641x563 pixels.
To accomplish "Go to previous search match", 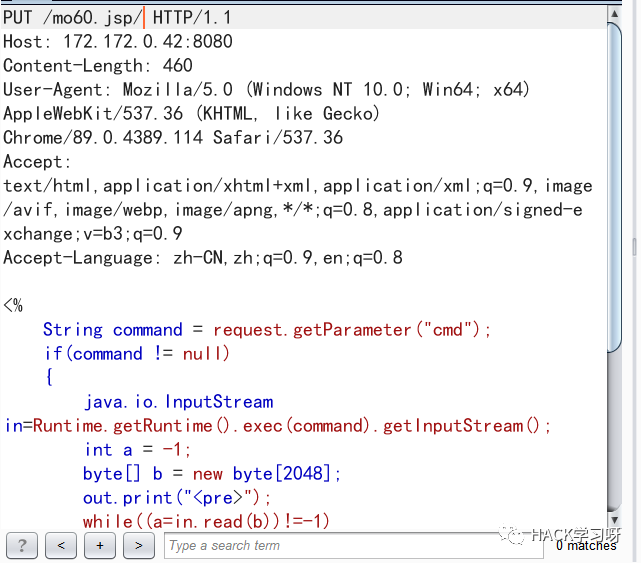I will pyautogui.click(x=61, y=545).
